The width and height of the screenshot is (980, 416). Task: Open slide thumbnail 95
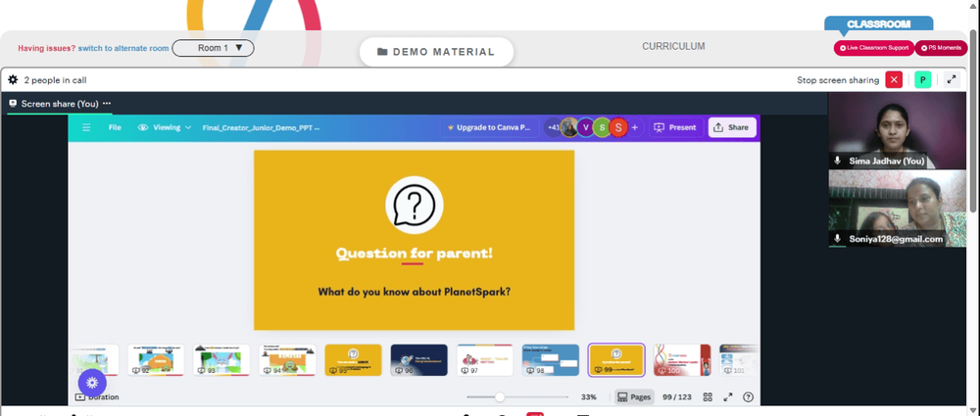click(353, 360)
